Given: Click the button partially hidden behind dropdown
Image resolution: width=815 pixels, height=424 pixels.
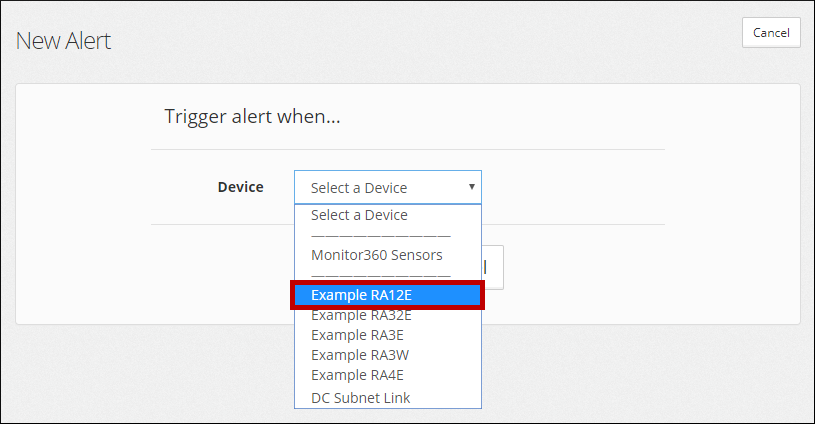Looking at the screenshot, I should click(x=493, y=268).
